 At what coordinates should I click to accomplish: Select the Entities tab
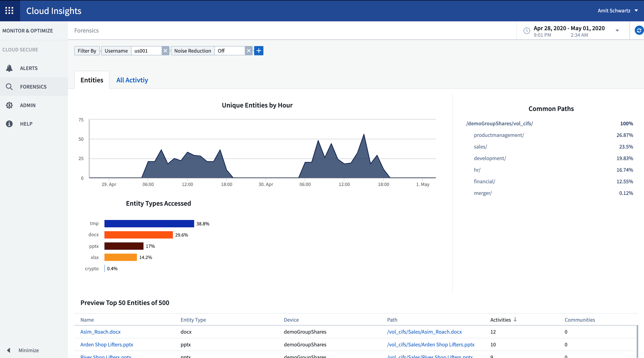click(92, 80)
